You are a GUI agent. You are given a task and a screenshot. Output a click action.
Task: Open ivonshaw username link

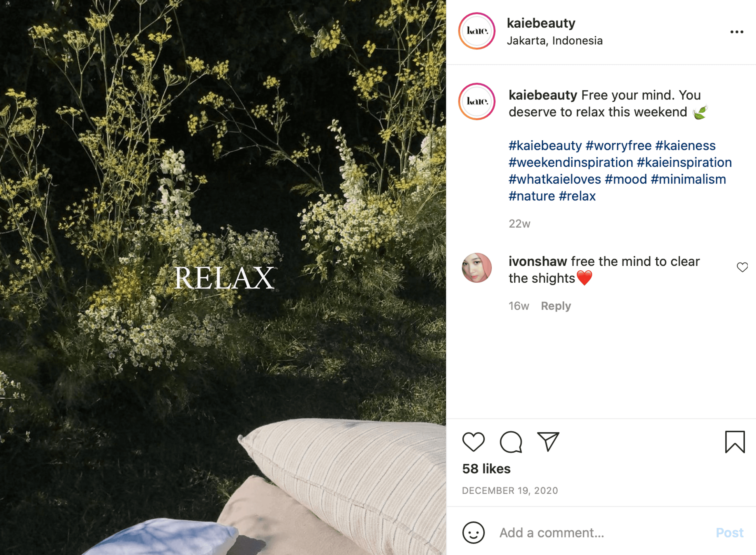pyautogui.click(x=538, y=261)
